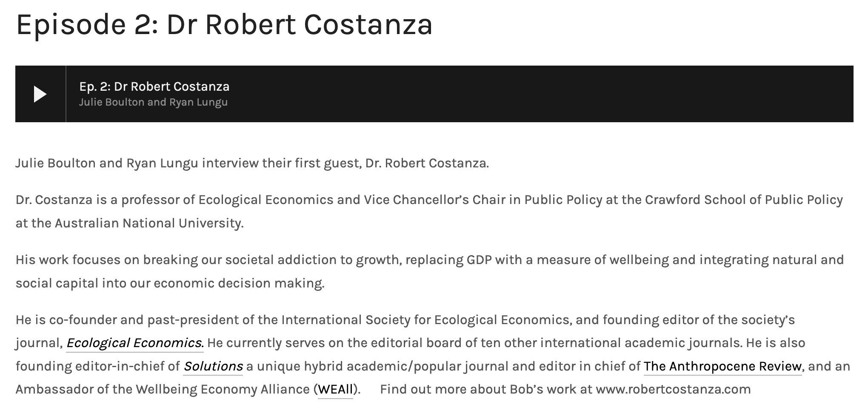
Task: Click the vertical divider beside the play button
Action: 66,94
